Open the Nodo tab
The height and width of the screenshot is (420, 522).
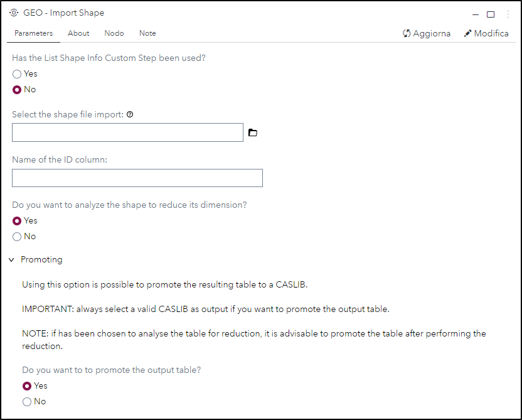point(114,33)
